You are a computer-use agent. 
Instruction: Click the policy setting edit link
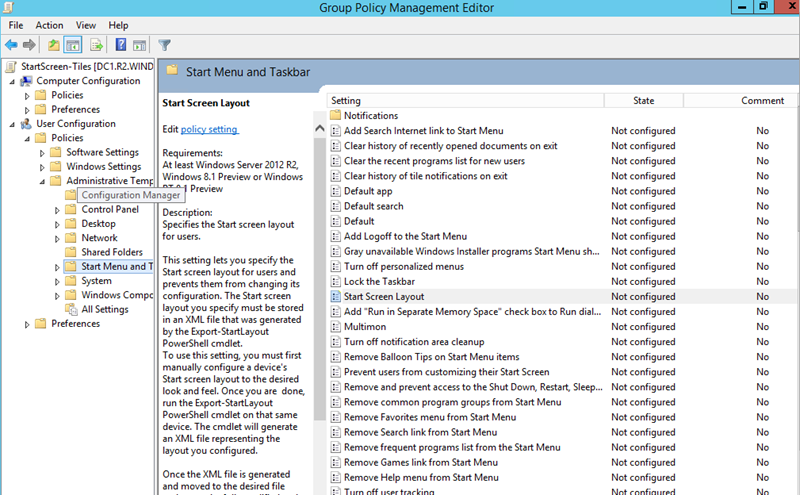coord(209,130)
